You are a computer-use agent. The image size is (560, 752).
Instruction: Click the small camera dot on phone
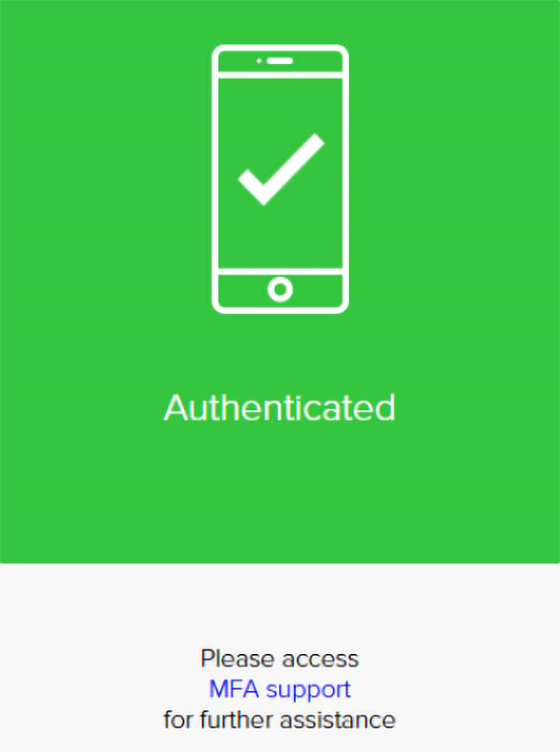(259, 61)
